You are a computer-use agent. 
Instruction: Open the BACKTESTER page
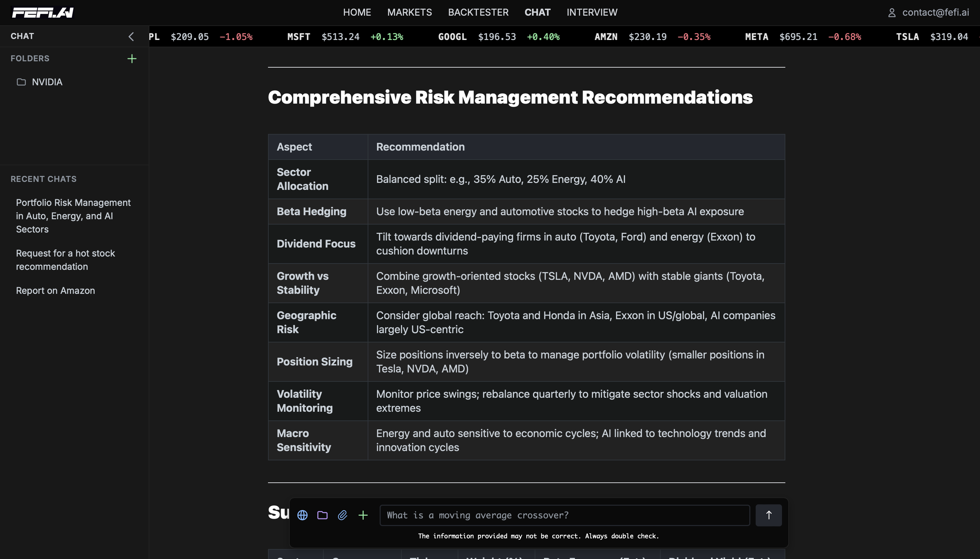[478, 12]
